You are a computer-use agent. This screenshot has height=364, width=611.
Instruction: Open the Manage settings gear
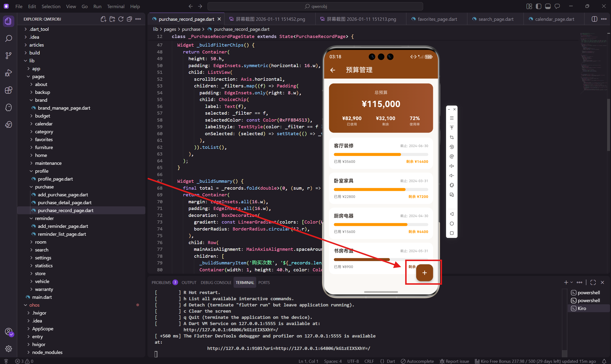[x=8, y=348]
